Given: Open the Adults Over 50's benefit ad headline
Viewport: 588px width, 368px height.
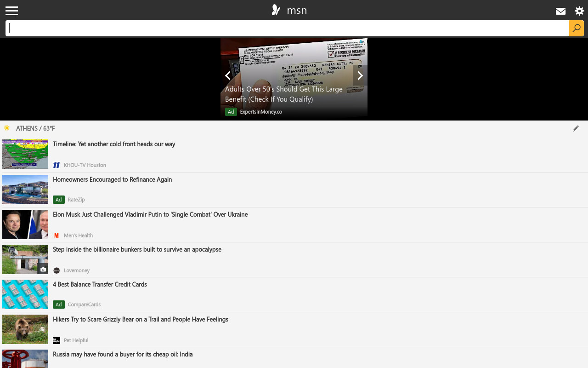Looking at the screenshot, I should tap(284, 94).
